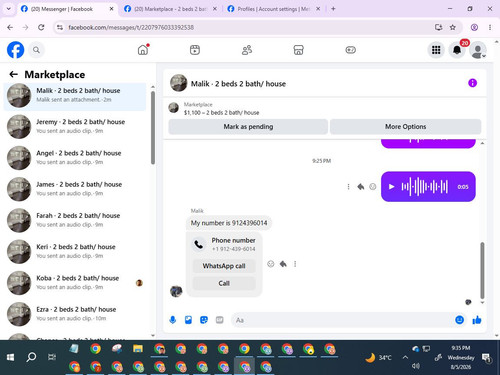Click the listing thumbnail next to $1,100
500x375 pixels.
174,108
